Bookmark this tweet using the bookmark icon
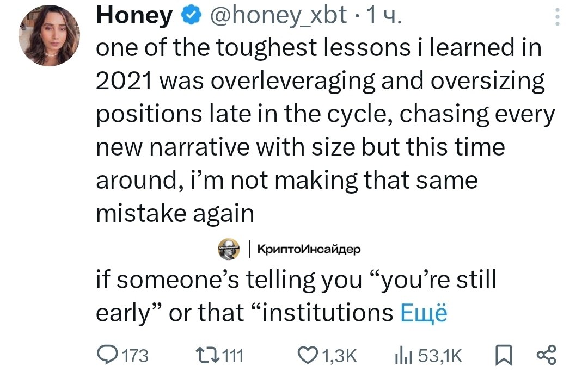The width and height of the screenshot is (588, 372). point(504,355)
